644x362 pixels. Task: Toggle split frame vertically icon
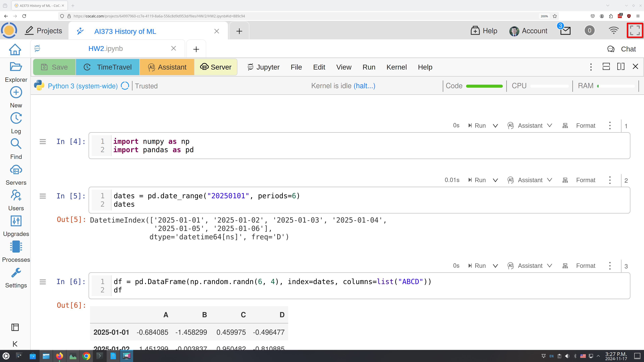click(621, 67)
